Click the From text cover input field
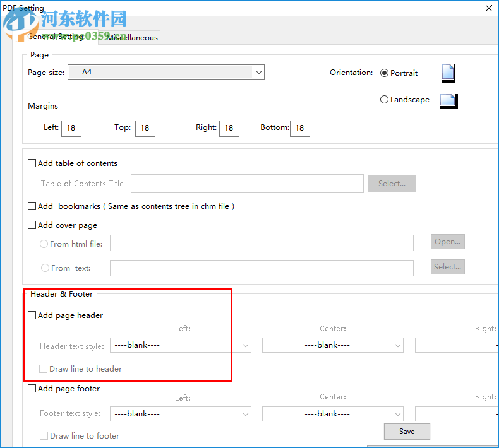The image size is (499, 448). [262, 268]
